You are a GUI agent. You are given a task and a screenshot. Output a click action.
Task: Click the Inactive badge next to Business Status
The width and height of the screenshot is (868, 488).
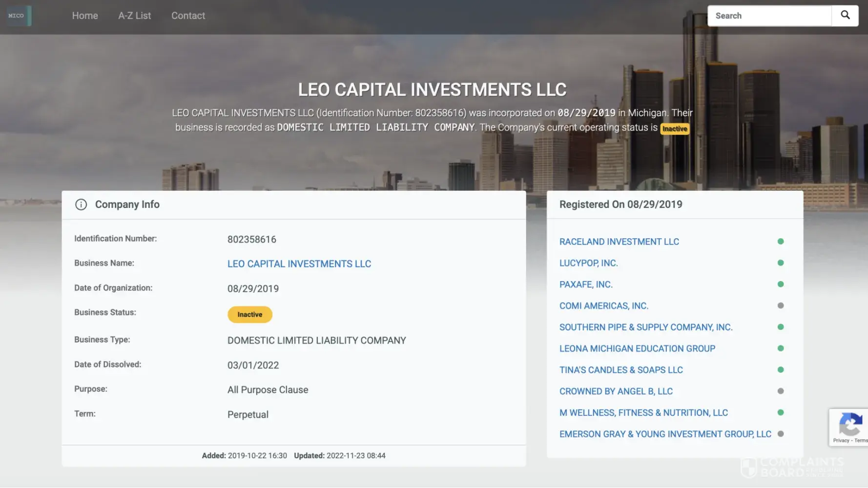pyautogui.click(x=249, y=315)
